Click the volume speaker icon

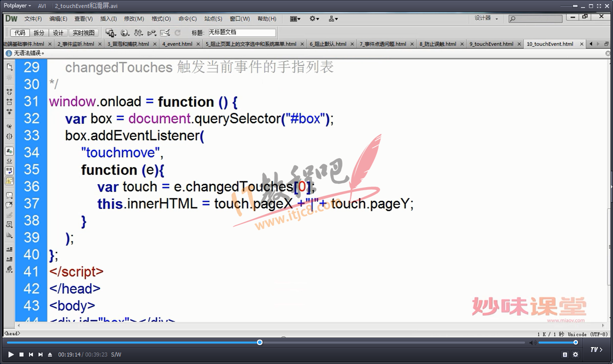click(533, 343)
